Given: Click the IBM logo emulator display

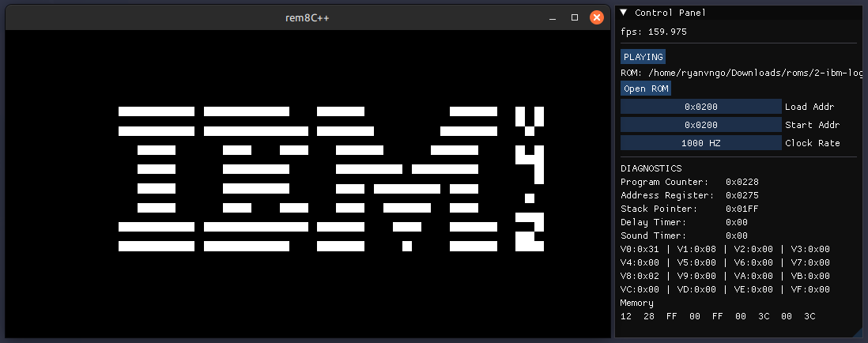Looking at the screenshot, I should (x=308, y=183).
